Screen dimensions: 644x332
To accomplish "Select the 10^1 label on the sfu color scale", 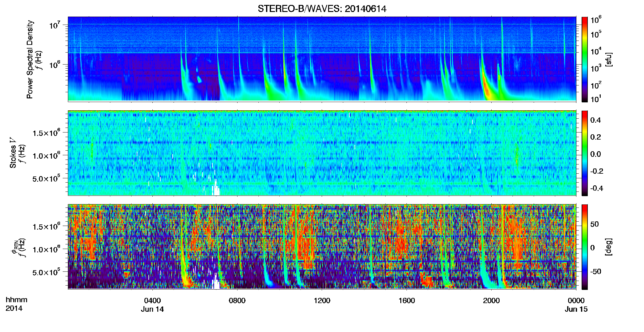I will tap(596, 99).
